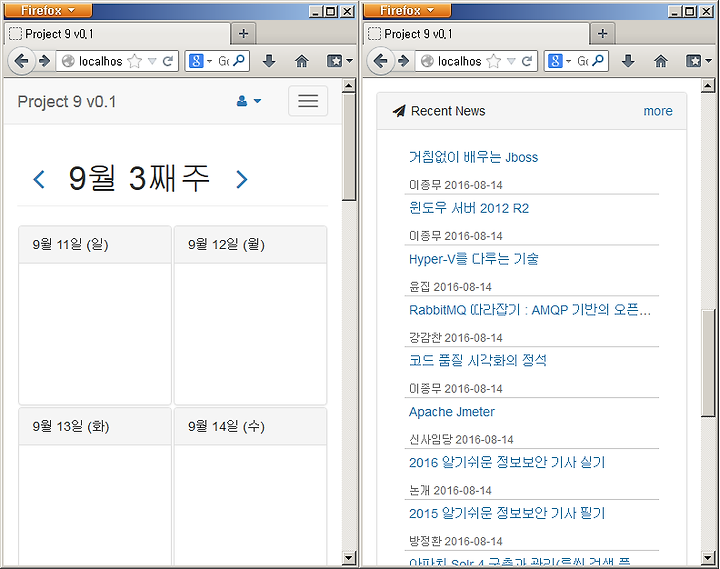Viewport: 720px width, 569px height.
Task: Open address history dropdown in right Firefox window
Action: pos(511,61)
